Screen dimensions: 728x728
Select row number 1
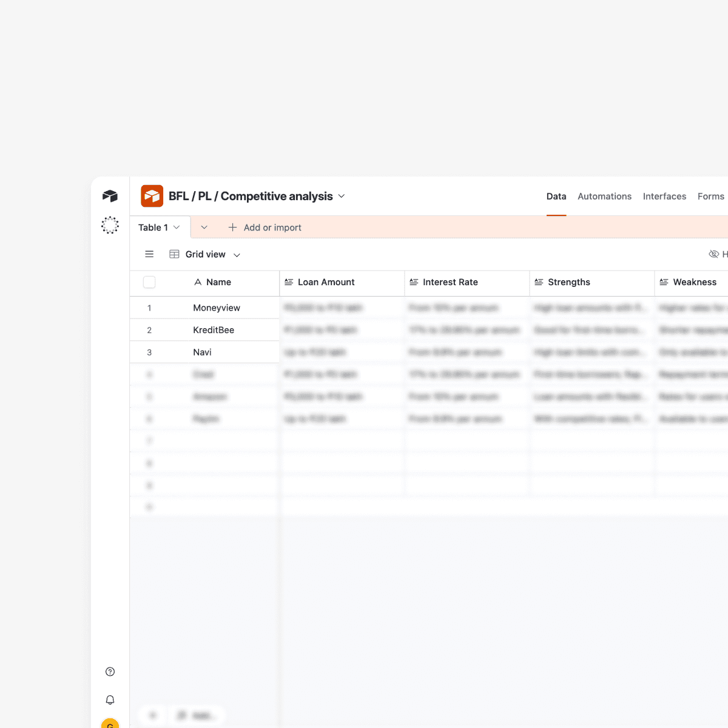pos(149,308)
